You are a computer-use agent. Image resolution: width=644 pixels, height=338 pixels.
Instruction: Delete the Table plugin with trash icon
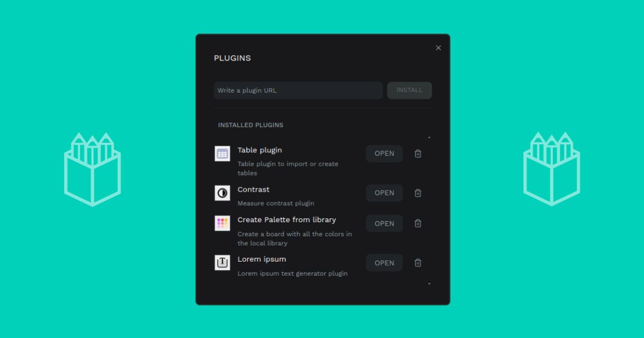click(x=418, y=153)
